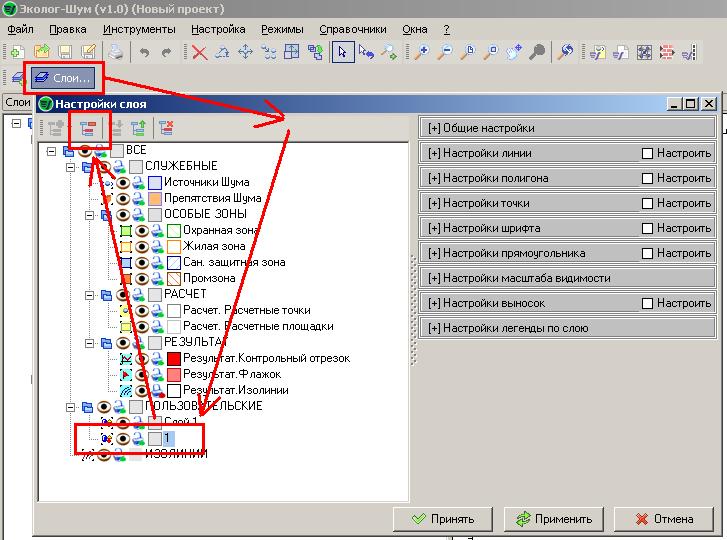The height and width of the screenshot is (540, 727).
Task: Toggle eye visibility for Жилая зона layer
Action: [142, 246]
